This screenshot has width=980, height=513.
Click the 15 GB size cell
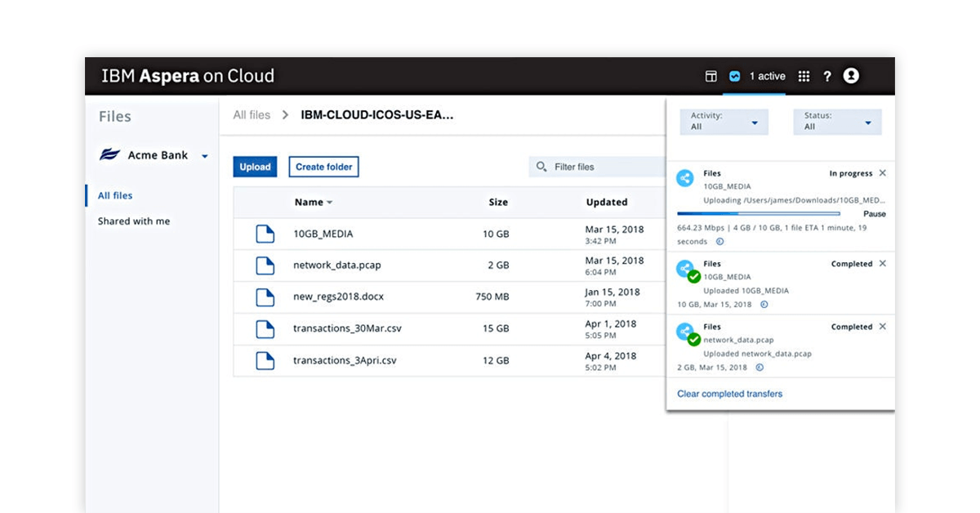(x=496, y=329)
